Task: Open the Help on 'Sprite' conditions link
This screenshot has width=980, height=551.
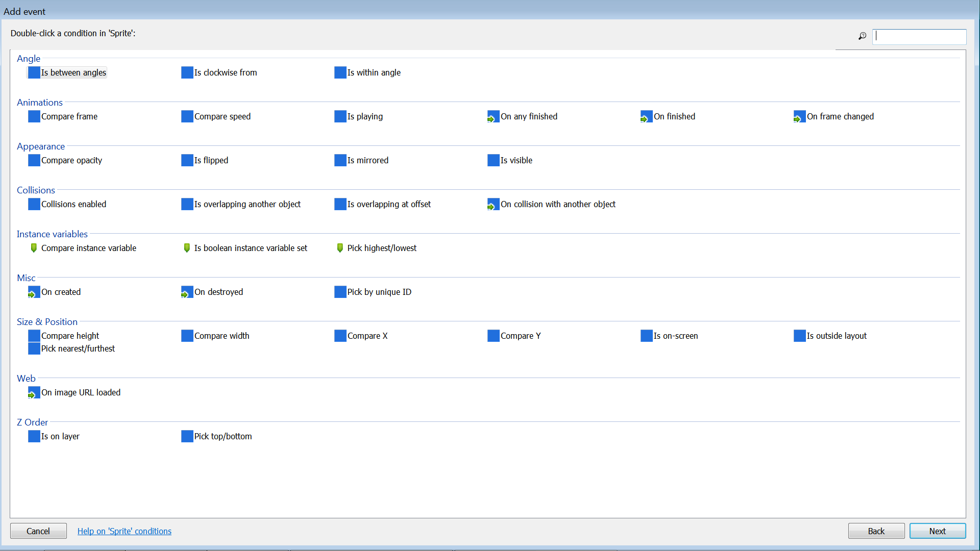Action: pos(124,531)
